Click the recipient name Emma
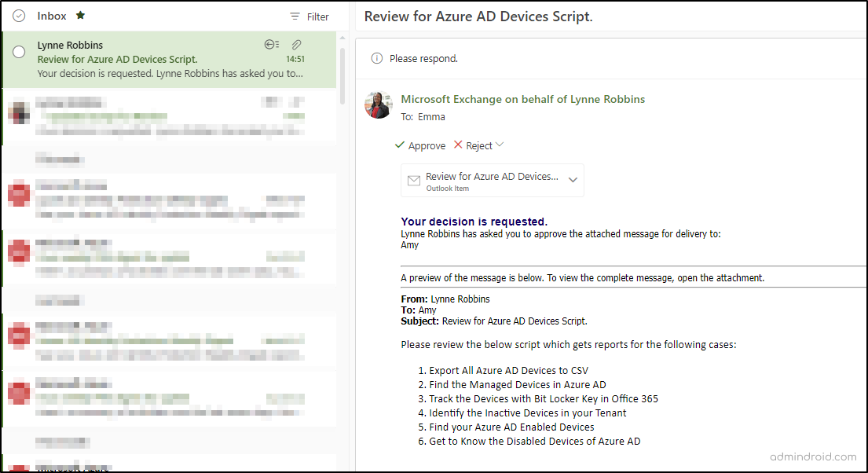The height and width of the screenshot is (473, 868). tap(430, 116)
